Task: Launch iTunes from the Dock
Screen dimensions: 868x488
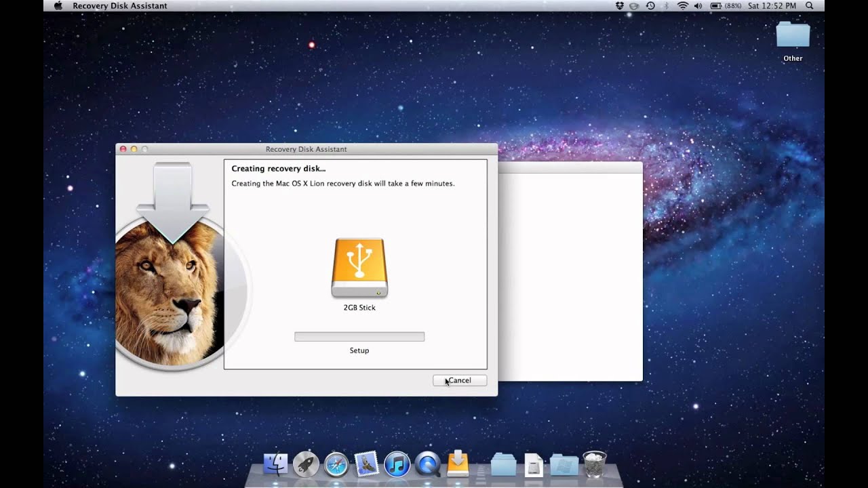Action: tap(397, 464)
